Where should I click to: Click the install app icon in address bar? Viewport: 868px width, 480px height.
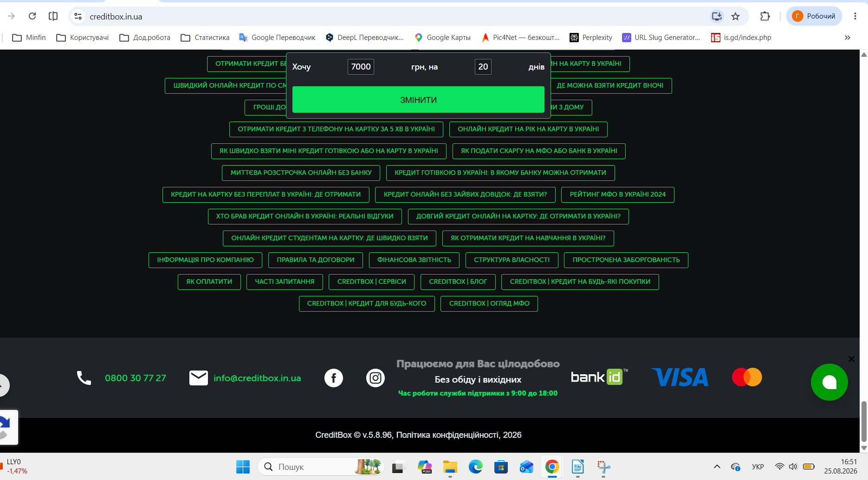pos(717,16)
